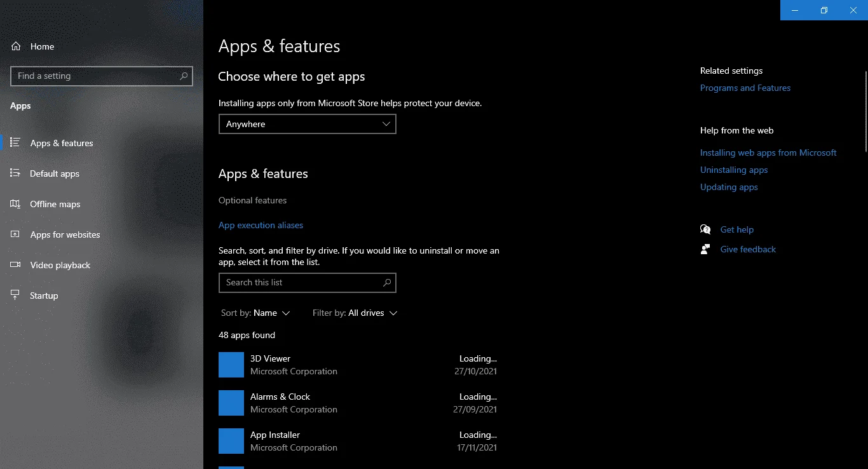
Task: Click the 27/10/2021 install date
Action: [475, 371]
